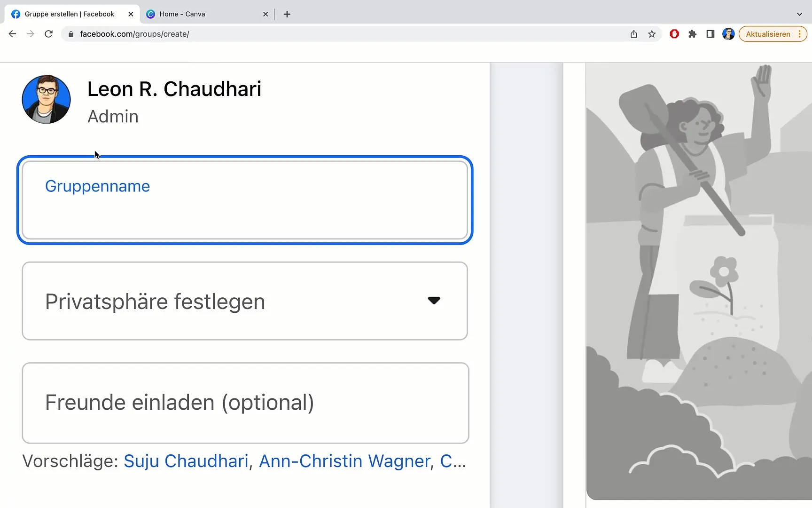Image resolution: width=812 pixels, height=508 pixels.
Task: Reload the current page
Action: click(48, 34)
